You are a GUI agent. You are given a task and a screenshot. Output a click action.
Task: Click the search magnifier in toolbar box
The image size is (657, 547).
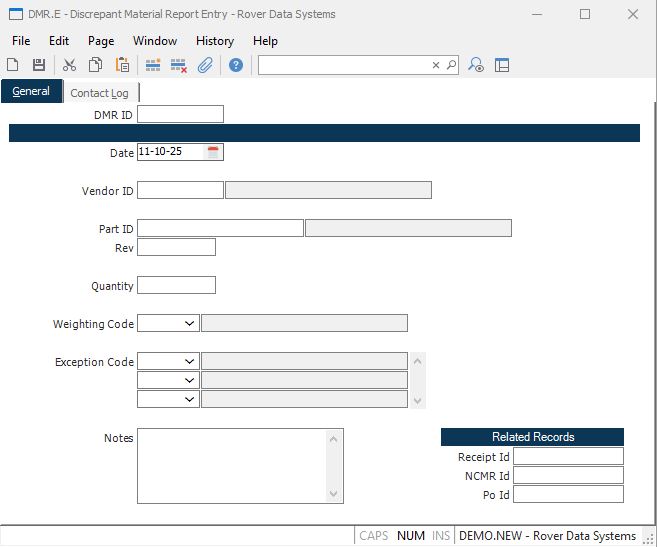451,65
